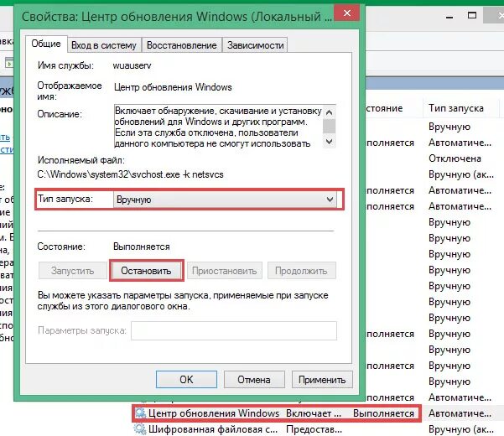Switch to the Вход в систему tab
The height and width of the screenshot is (436, 504).
point(104,45)
